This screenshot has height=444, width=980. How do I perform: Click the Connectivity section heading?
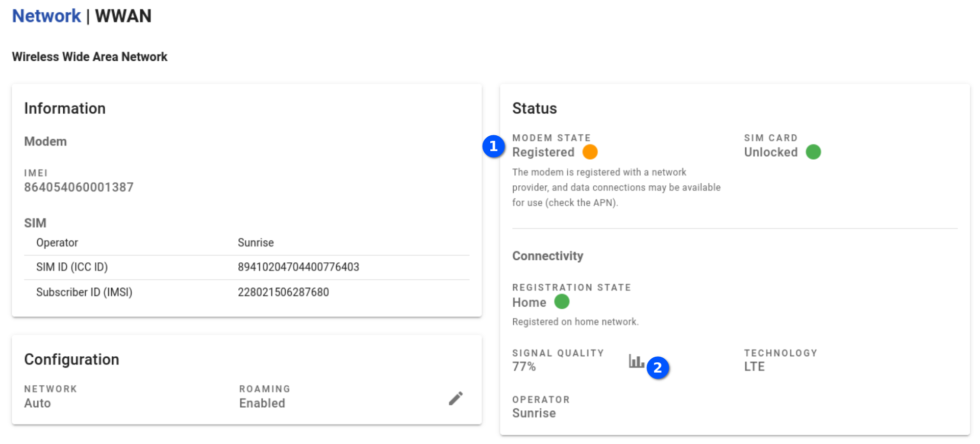click(x=547, y=256)
